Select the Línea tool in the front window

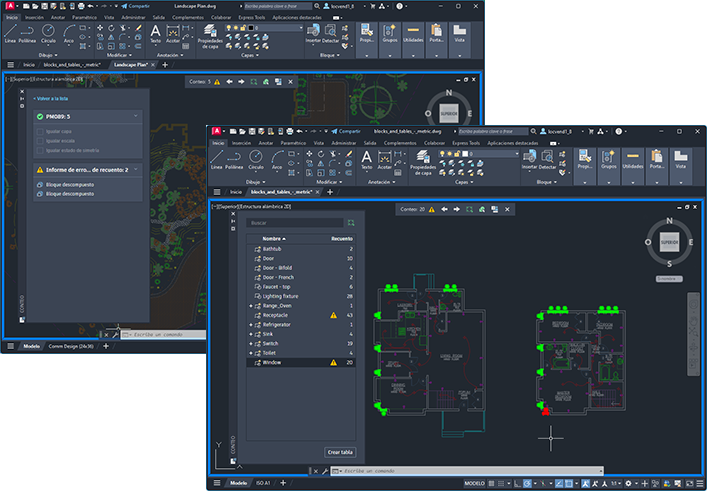[217, 160]
